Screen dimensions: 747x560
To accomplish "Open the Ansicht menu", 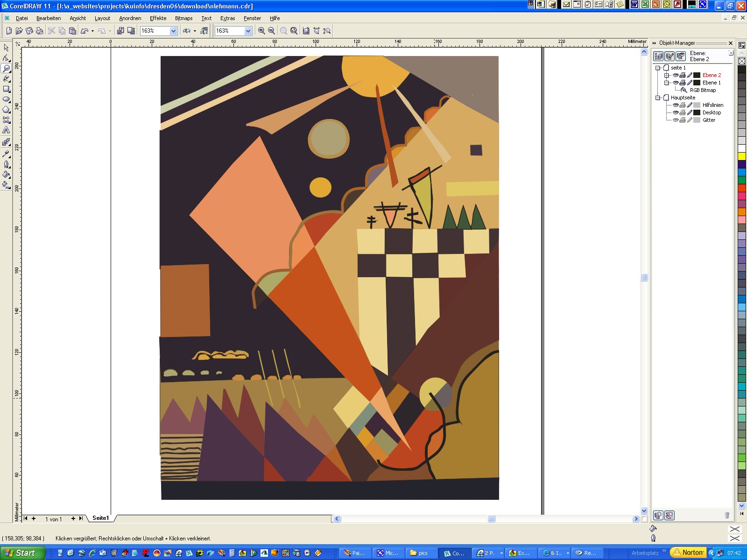I will [x=78, y=18].
